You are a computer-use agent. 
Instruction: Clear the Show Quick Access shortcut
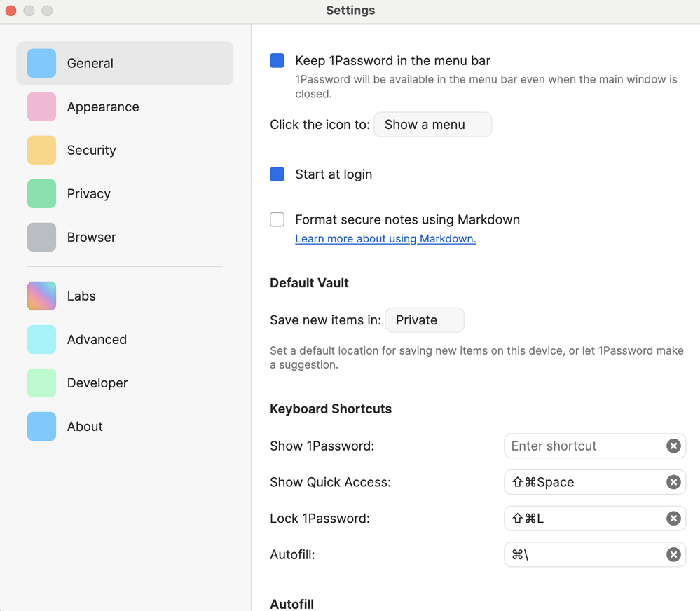673,482
